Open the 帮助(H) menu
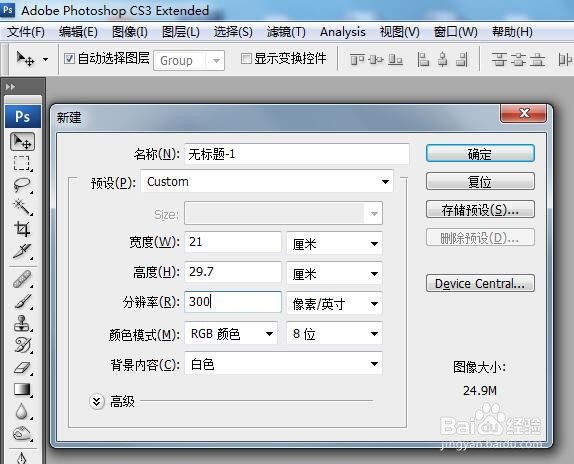This screenshot has height=464, width=574. (x=512, y=32)
